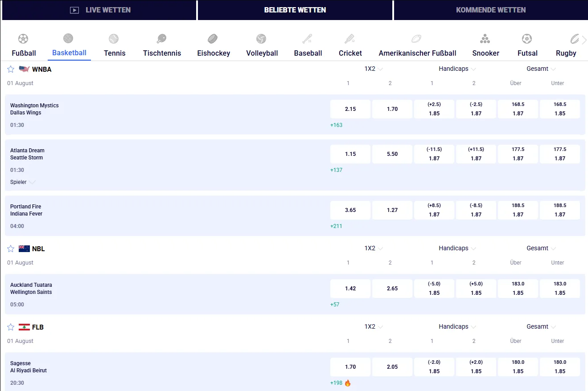Click the Futsal ball icon
Viewport: 588px width, 391px height.
tap(527, 39)
